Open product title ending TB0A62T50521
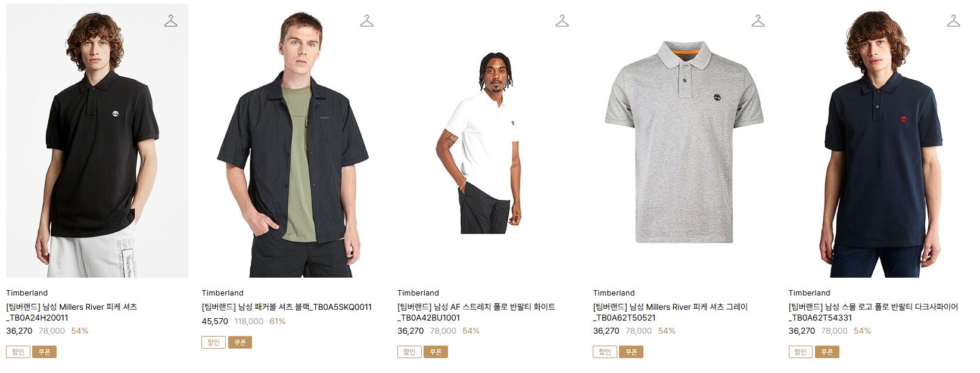This screenshot has height=373, width=980. pyautogui.click(x=670, y=312)
